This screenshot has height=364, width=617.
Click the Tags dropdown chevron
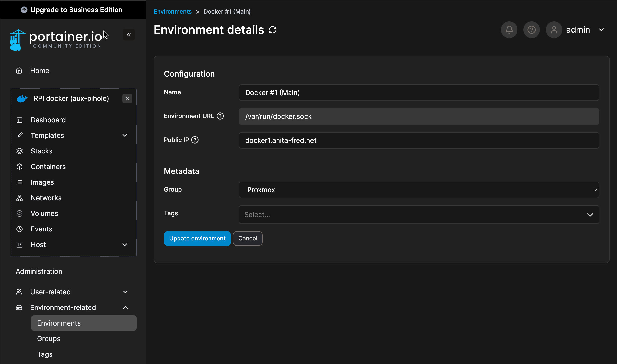(x=590, y=215)
